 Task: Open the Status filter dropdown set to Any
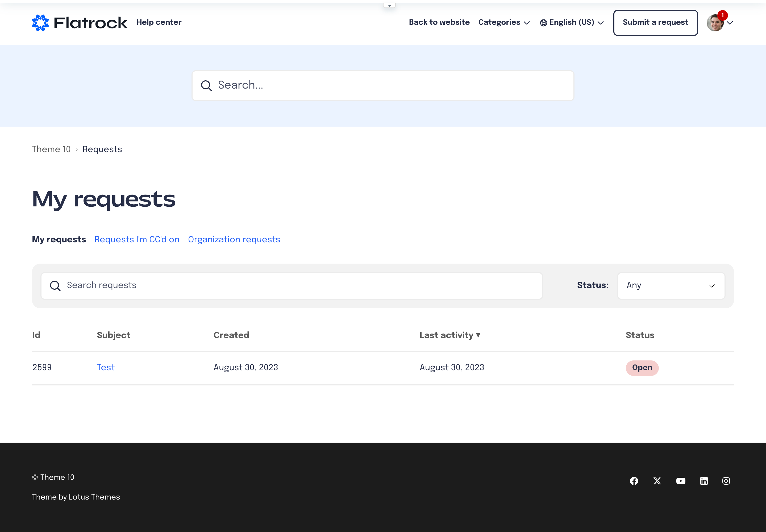(x=671, y=286)
